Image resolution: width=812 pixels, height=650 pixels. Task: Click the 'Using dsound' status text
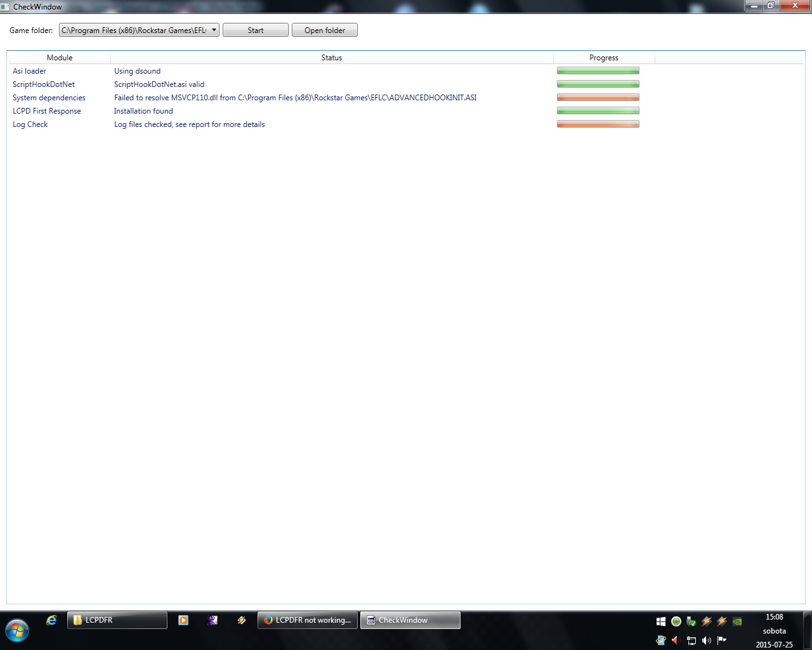138,71
